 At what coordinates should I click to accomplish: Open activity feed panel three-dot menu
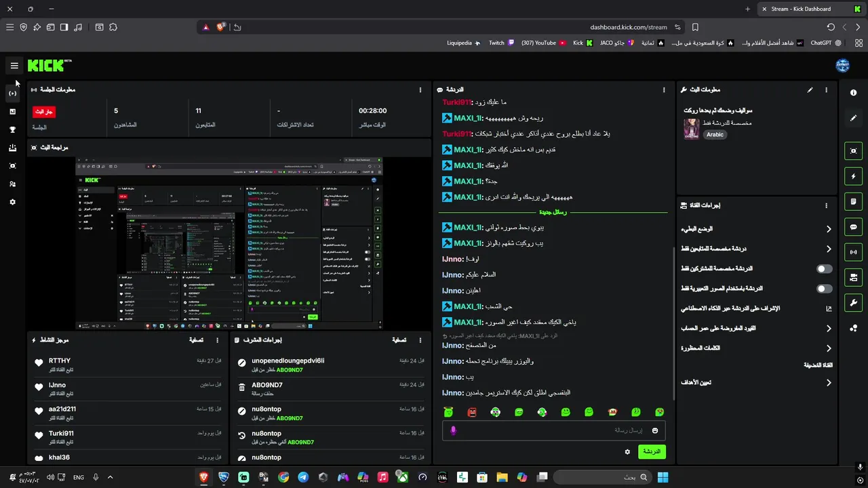218,340
